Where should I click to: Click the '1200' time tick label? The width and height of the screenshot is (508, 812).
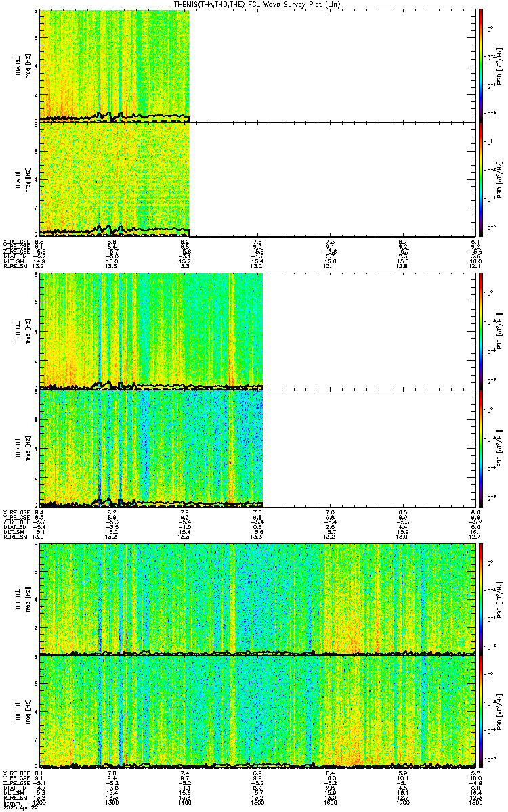40,802
